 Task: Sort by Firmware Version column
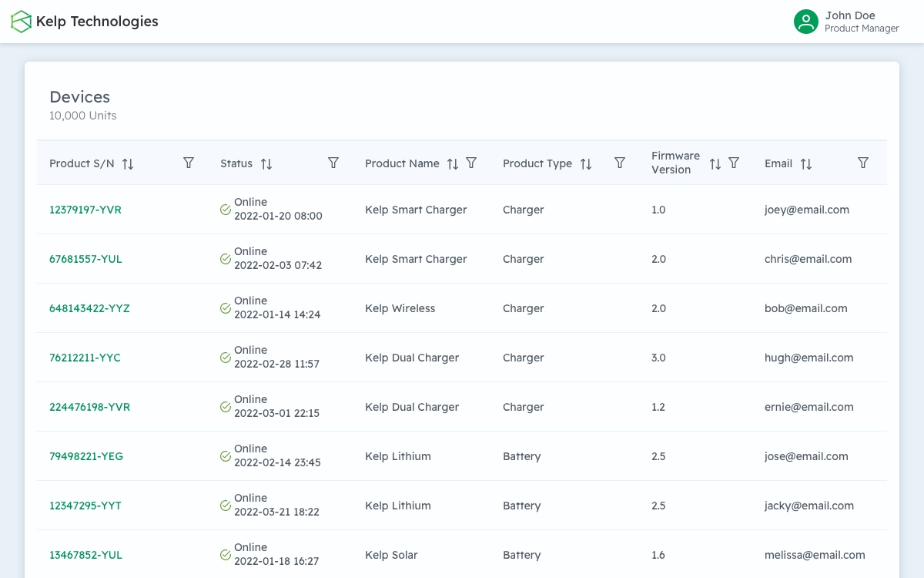coord(715,163)
